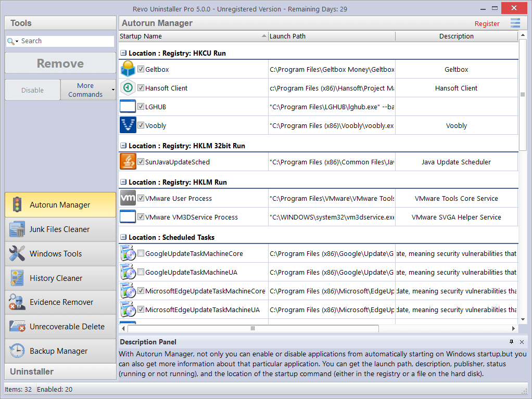The height and width of the screenshot is (399, 532).
Task: Pin the Description Panel
Action: 511,342
